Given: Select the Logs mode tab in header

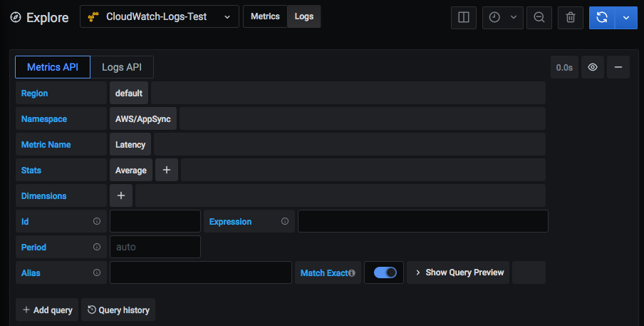Looking at the screenshot, I should 303,16.
